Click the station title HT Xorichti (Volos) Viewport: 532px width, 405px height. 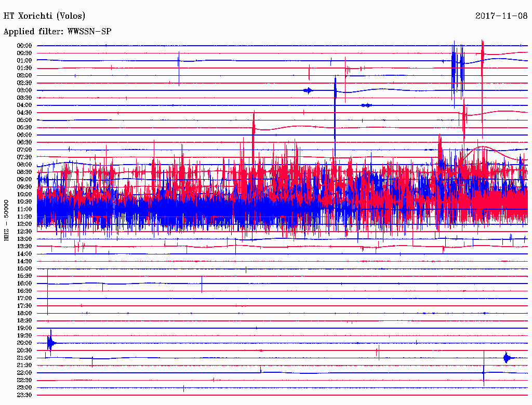point(44,16)
